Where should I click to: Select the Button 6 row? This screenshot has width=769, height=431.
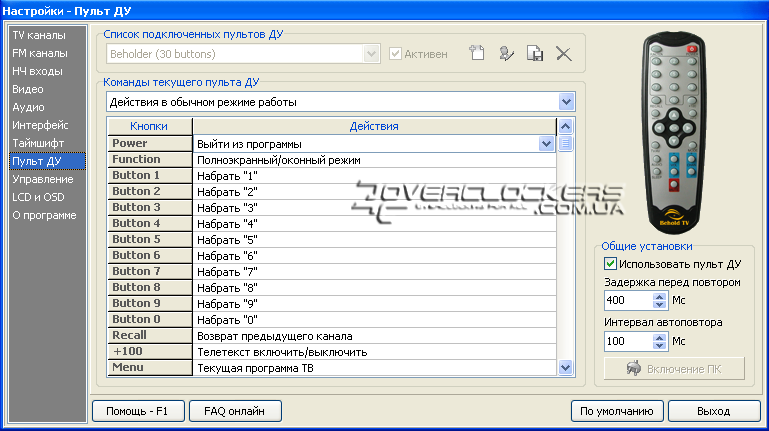(150, 255)
